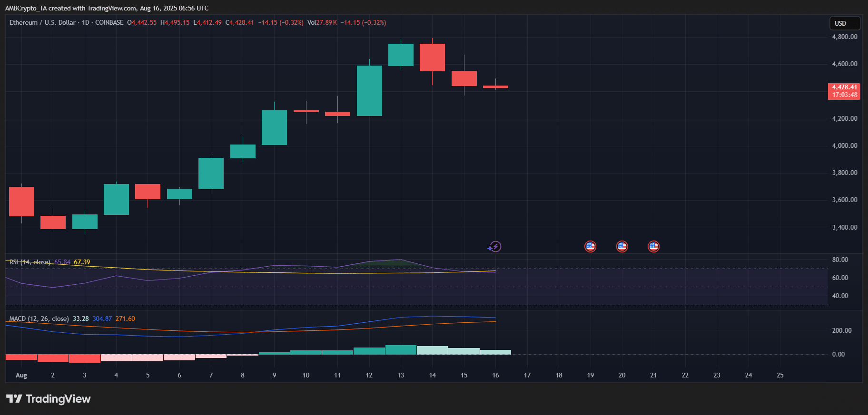
Task: Select the US flag event icon at Aug 20
Action: 622,246
